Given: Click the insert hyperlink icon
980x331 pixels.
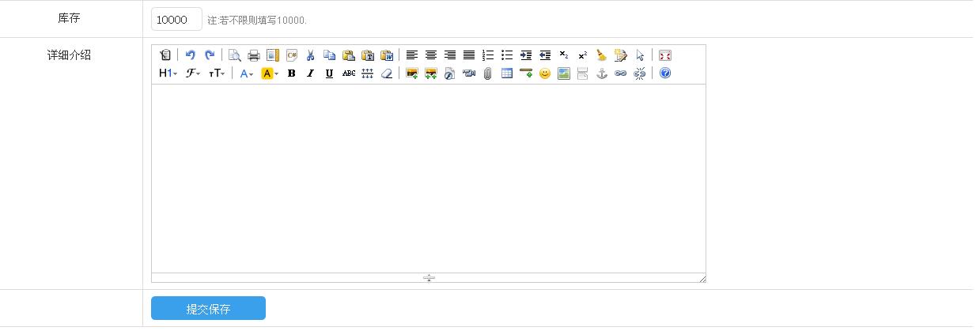Looking at the screenshot, I should 621,73.
